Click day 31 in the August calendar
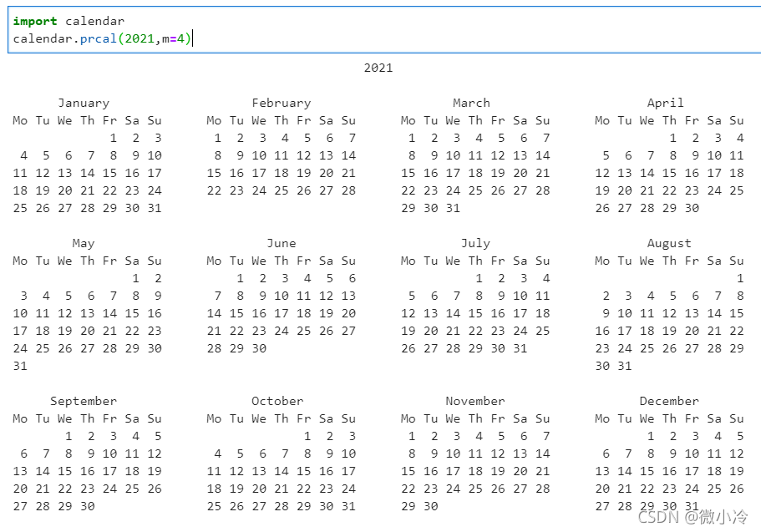 click(625, 366)
